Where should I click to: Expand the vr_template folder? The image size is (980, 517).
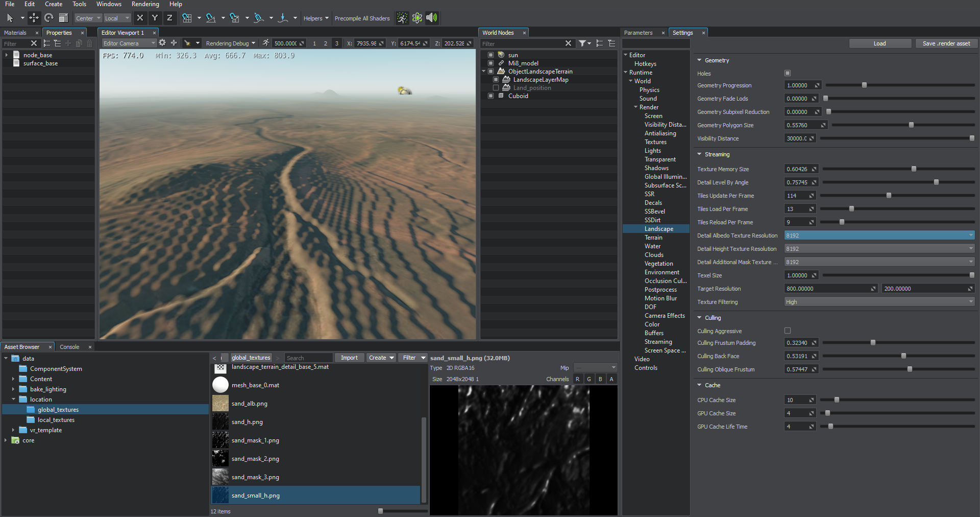(13, 430)
